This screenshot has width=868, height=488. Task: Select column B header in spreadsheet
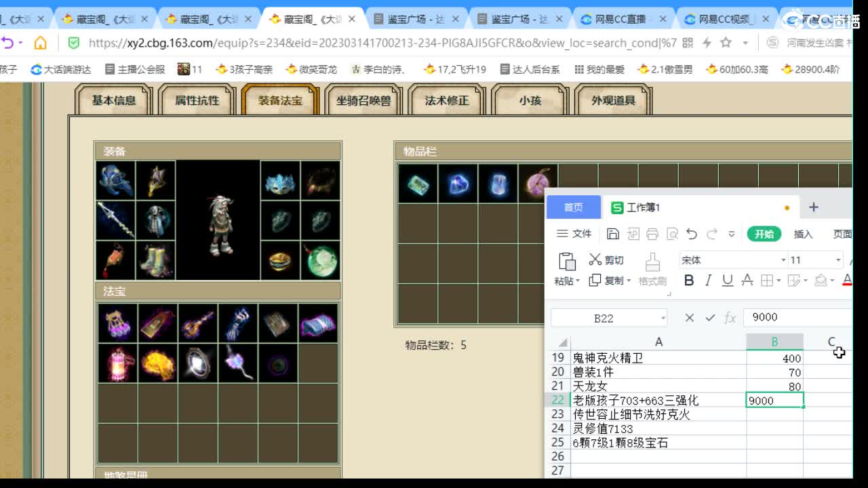click(x=774, y=342)
